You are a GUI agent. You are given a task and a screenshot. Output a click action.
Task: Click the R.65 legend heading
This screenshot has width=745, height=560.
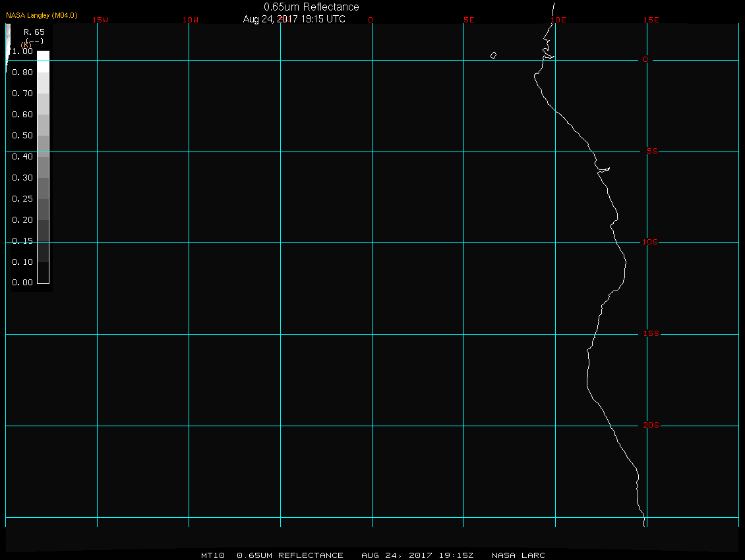click(x=34, y=32)
